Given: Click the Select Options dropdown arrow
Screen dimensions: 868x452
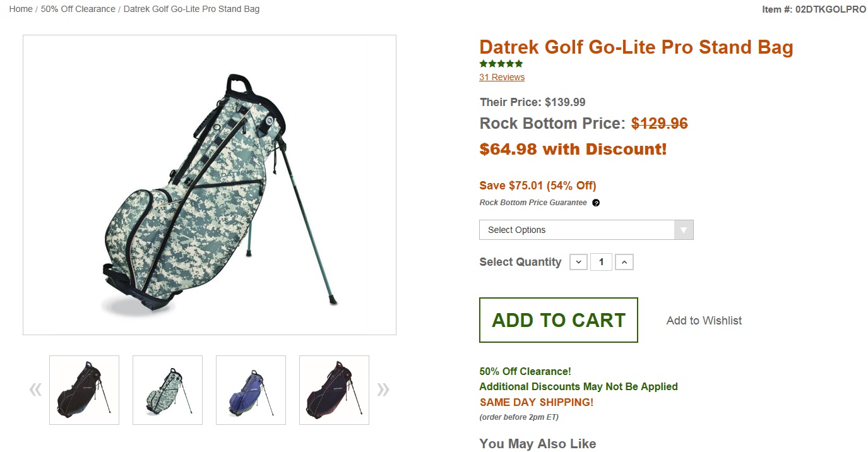Looking at the screenshot, I should [x=683, y=230].
